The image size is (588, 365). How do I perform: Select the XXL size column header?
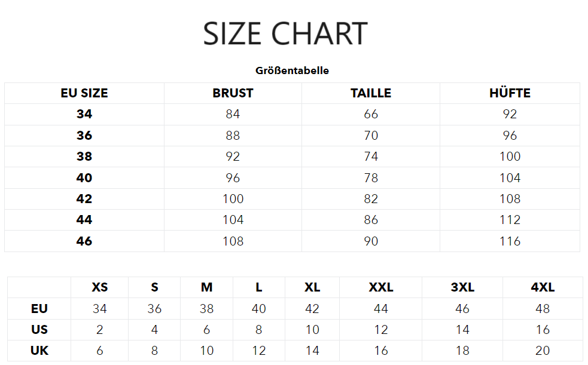(x=381, y=287)
